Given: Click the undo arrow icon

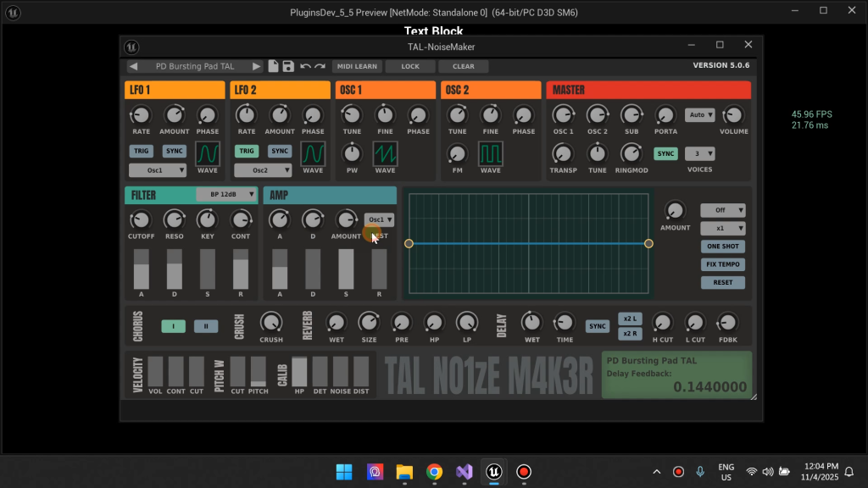Looking at the screenshot, I should 305,66.
